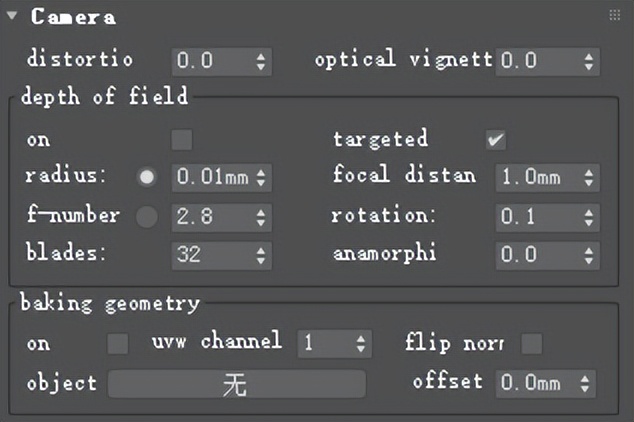The height and width of the screenshot is (422, 634).
Task: Click the baking object picker button
Action: pyautogui.click(x=236, y=384)
